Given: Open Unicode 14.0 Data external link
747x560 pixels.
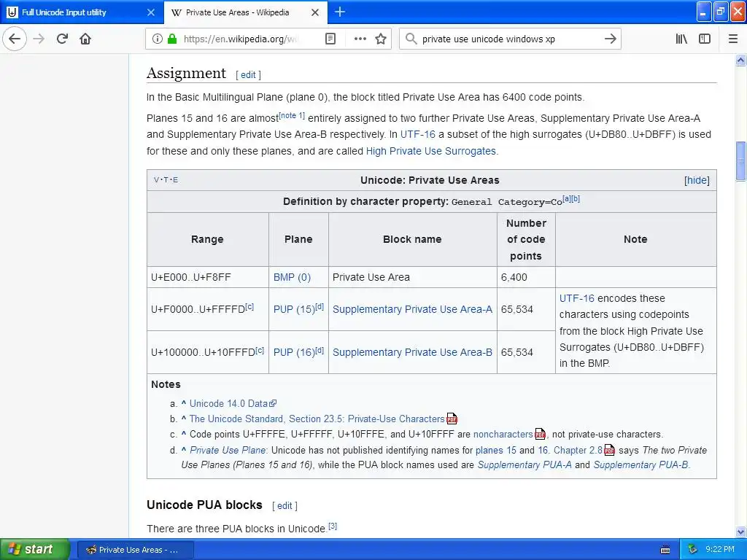Looking at the screenshot, I should [233, 403].
